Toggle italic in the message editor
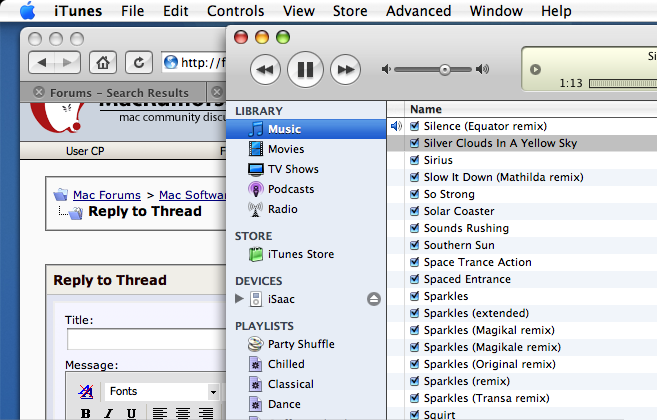 click(109, 413)
